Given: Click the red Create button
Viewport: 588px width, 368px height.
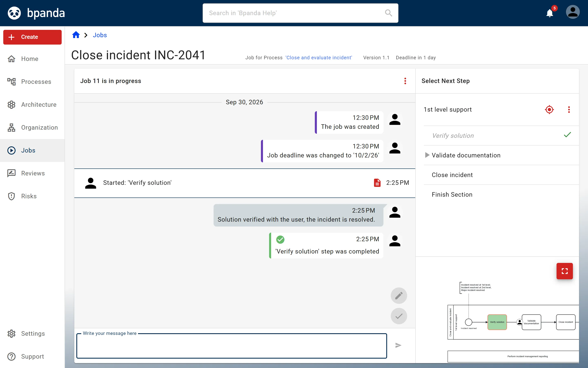Looking at the screenshot, I should point(32,37).
